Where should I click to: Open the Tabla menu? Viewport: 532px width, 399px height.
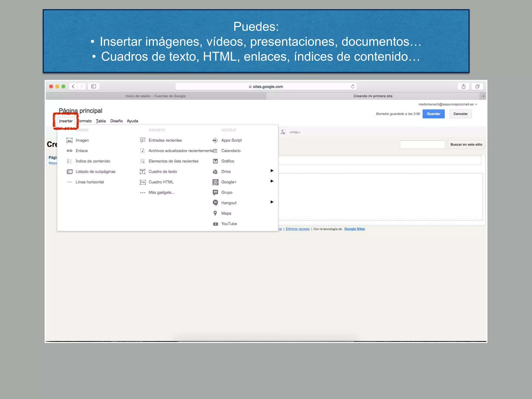pyautogui.click(x=101, y=121)
